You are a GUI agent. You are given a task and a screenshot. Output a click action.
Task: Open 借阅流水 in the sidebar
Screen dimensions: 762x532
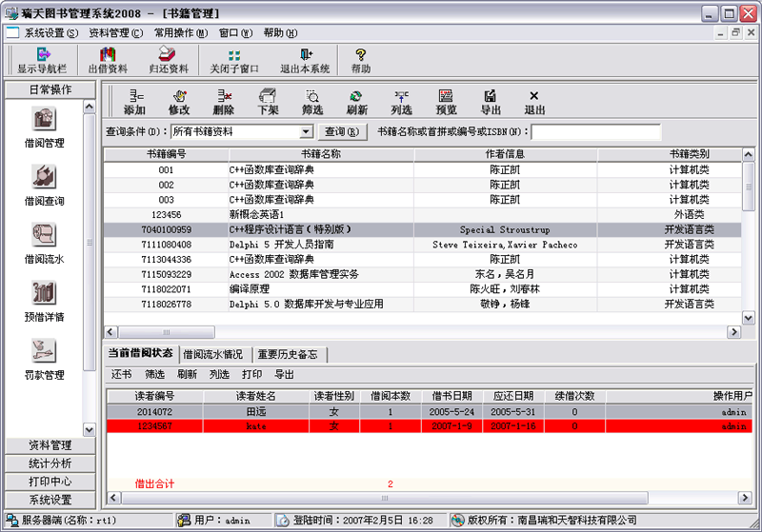tap(44, 244)
